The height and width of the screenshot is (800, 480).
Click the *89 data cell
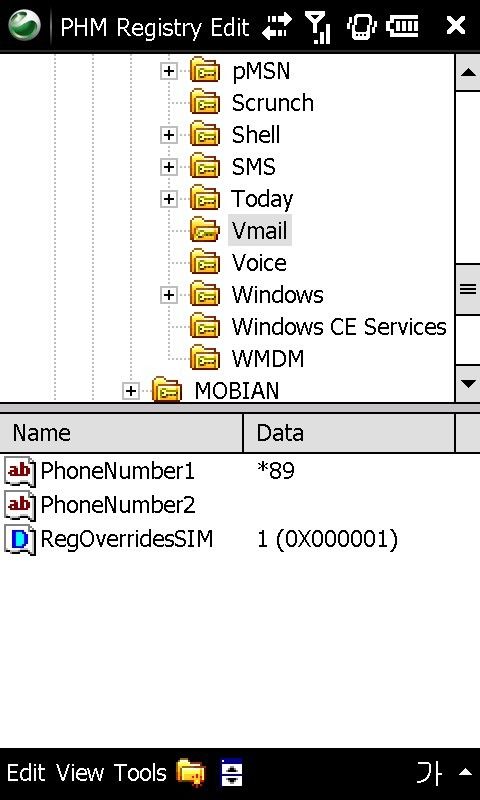coord(276,471)
